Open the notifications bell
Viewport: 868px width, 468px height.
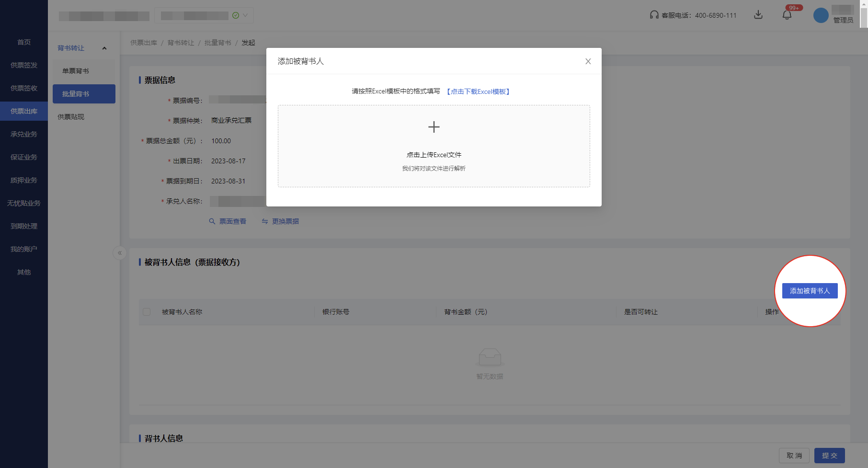[x=786, y=15]
